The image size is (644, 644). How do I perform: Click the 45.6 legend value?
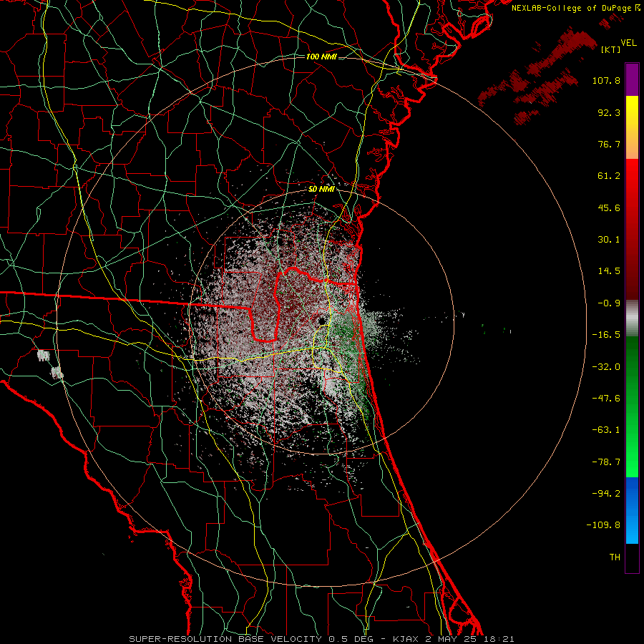click(x=609, y=208)
